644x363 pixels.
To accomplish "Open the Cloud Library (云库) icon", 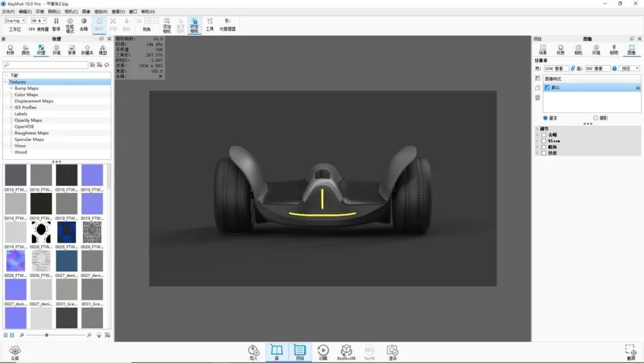I will click(x=15, y=352).
